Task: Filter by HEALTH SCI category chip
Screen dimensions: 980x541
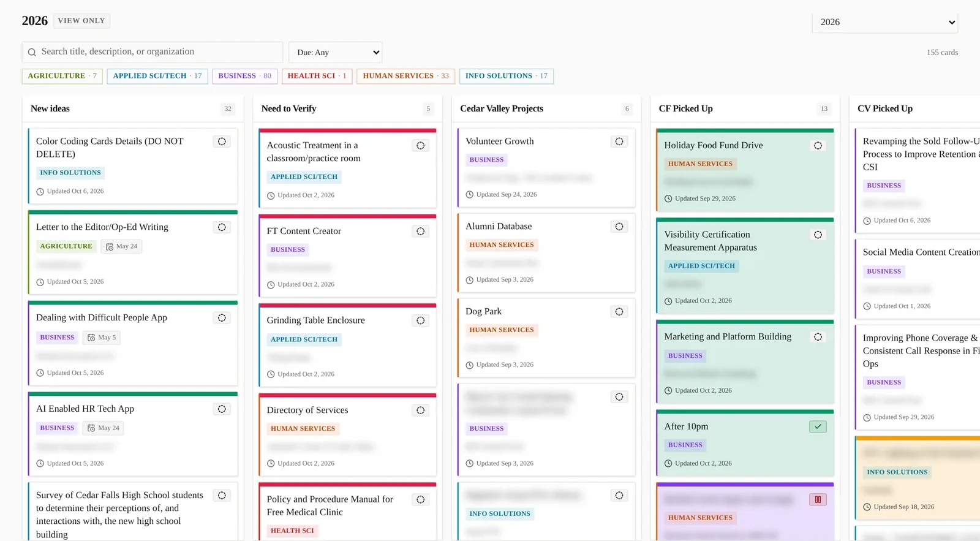Action: click(x=317, y=76)
